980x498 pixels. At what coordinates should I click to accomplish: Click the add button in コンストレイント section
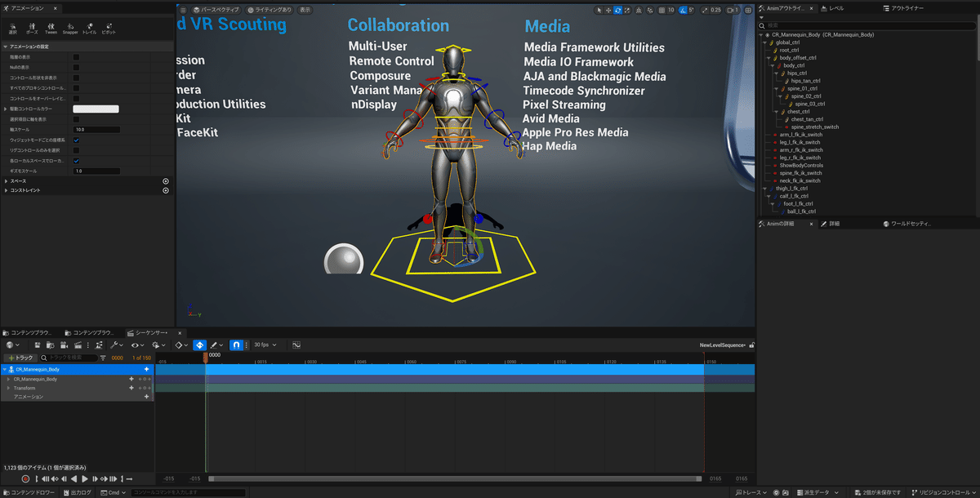coord(166,190)
